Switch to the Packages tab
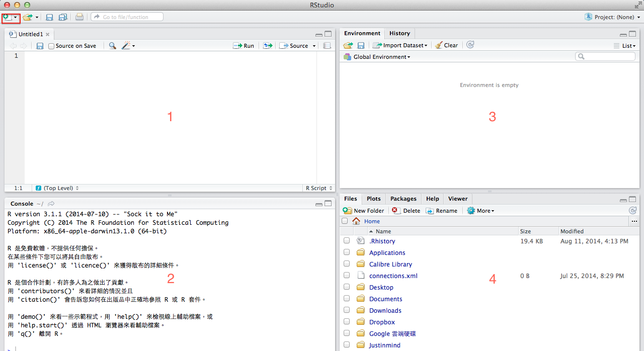Viewport: 644px width, 351px height. pyautogui.click(x=404, y=199)
